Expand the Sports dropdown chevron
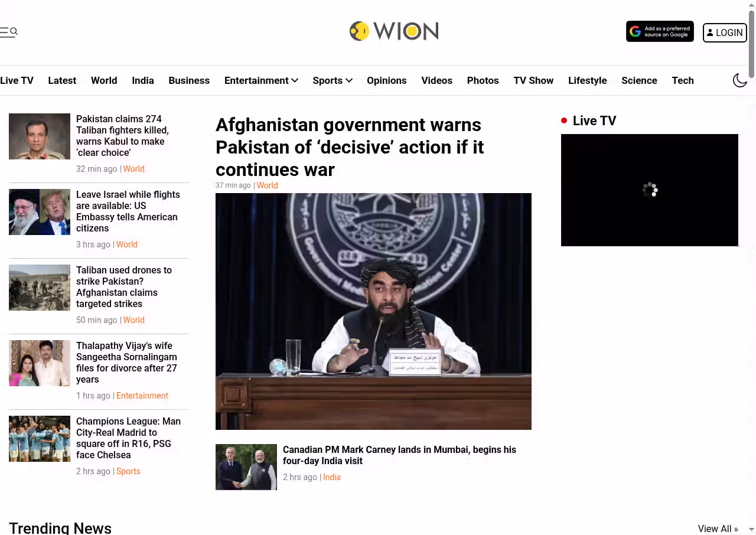This screenshot has height=535, width=756. (349, 80)
